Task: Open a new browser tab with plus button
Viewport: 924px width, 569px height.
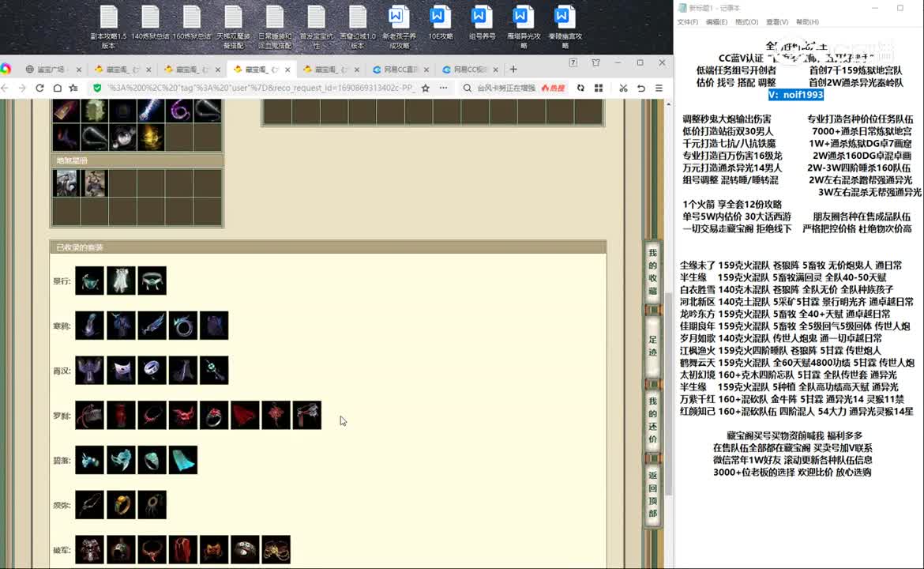Action: 513,69
